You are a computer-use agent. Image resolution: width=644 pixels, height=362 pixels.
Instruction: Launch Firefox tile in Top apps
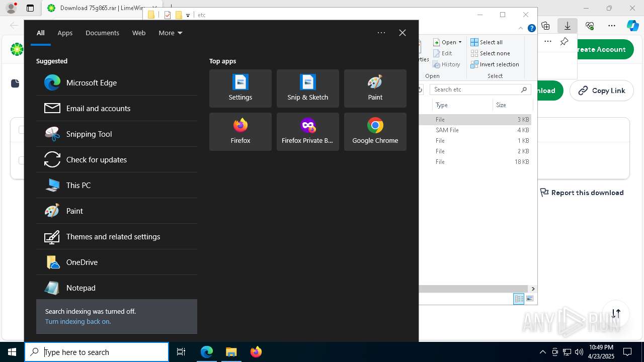tap(240, 132)
